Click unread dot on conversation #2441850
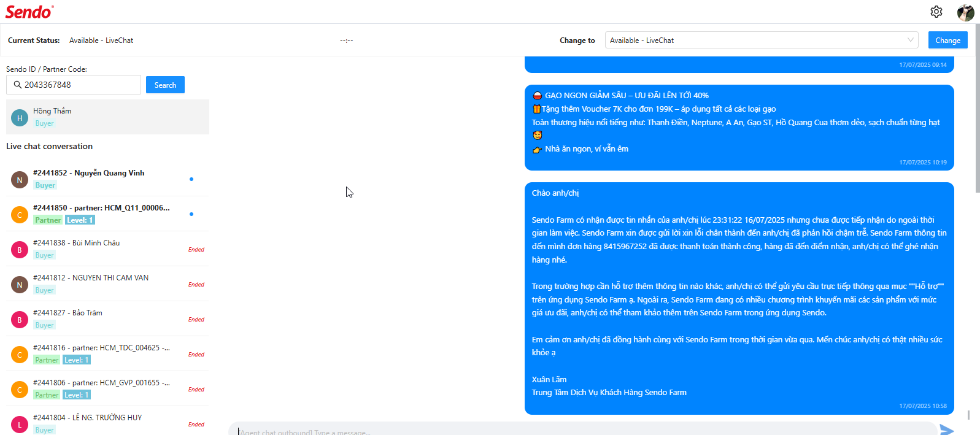This screenshot has width=980, height=435. point(191,214)
